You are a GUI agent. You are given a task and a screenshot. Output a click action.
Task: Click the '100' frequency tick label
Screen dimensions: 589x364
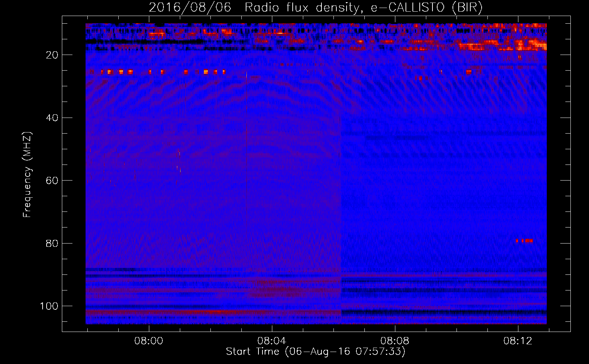[x=49, y=306]
